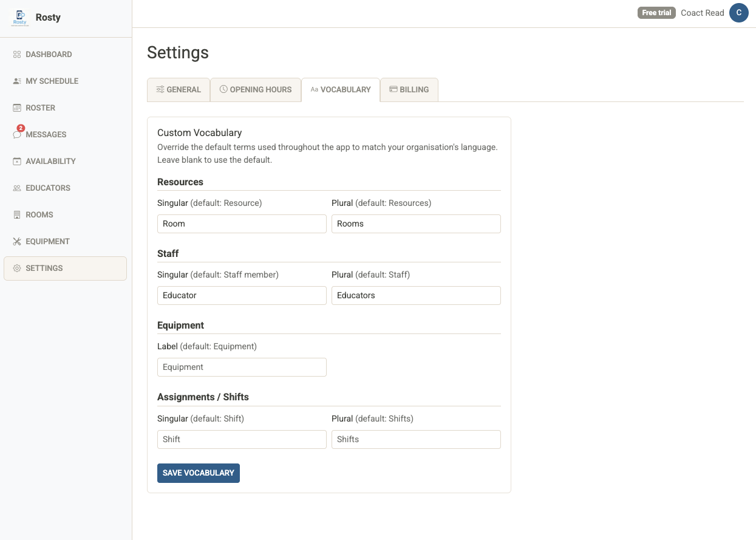
Task: Select the Educators people icon
Action: click(x=16, y=188)
